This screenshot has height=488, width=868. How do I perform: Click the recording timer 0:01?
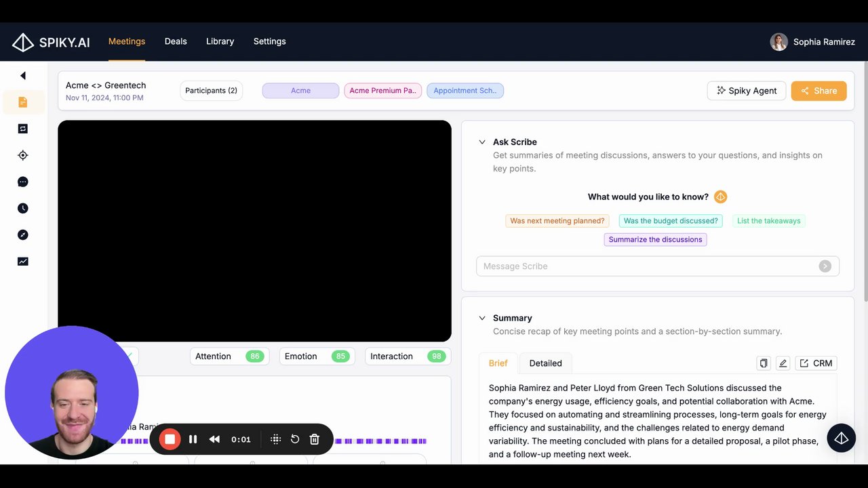click(241, 439)
